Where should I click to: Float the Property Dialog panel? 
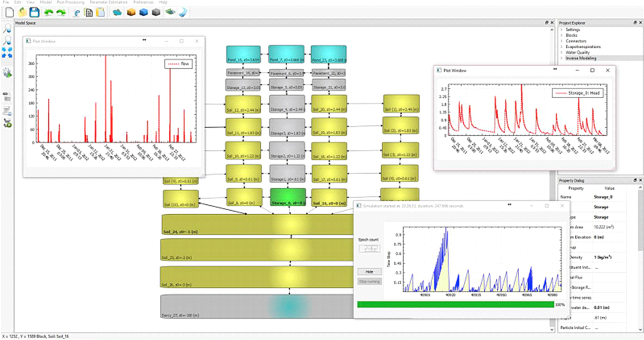(635, 181)
